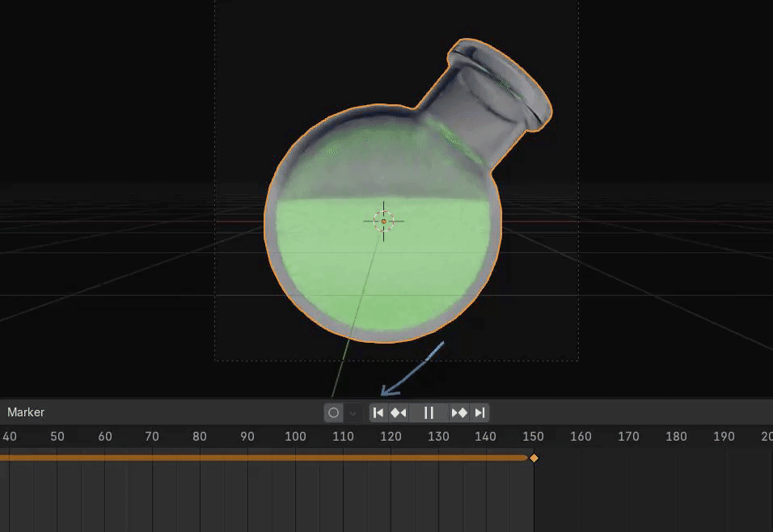Screen dimensions: 773x532
Task: Select the flask's neck opening
Action: [x=503, y=78]
